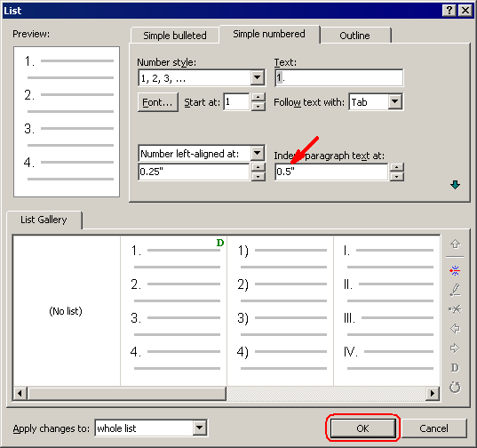The width and height of the screenshot is (477, 448).
Task: Switch to the Outline tab
Action: point(354,36)
